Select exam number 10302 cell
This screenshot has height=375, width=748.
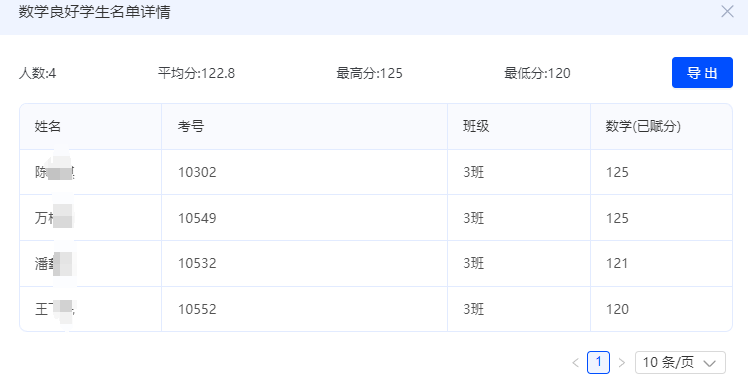[304, 172]
